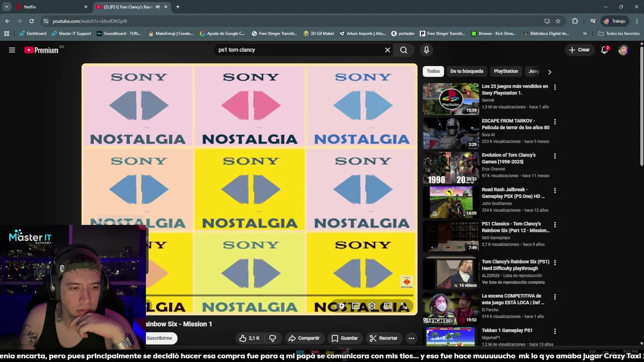Screen dimensions: 644x362
Task: Open YouTube notifications bell
Action: click(605, 50)
